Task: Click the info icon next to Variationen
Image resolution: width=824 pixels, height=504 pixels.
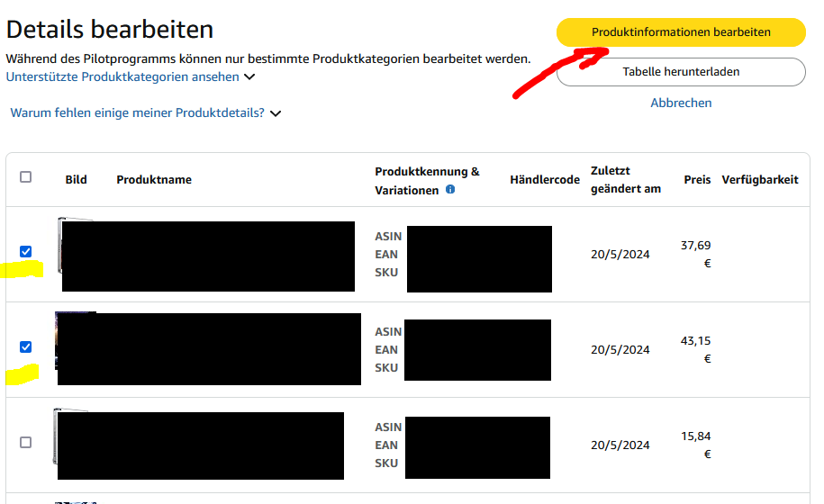Action: [x=450, y=190]
